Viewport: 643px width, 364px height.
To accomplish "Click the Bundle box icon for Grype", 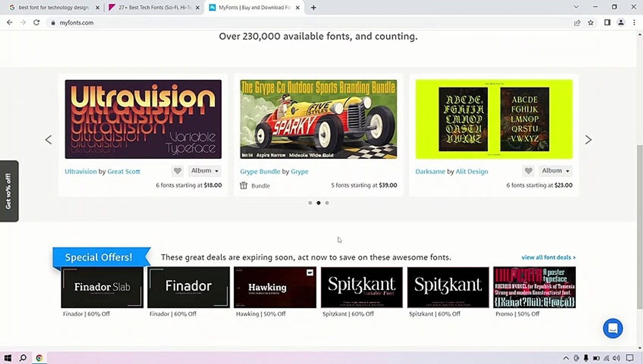I will (244, 186).
